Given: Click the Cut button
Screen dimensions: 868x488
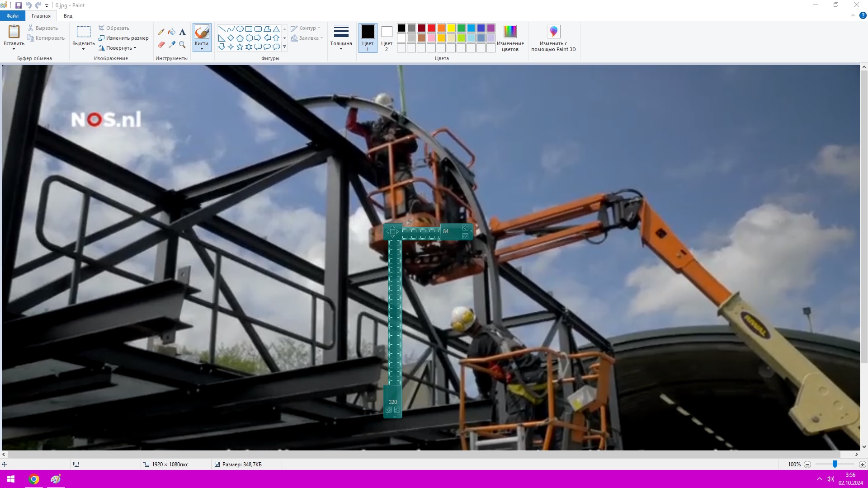Looking at the screenshot, I should 43,28.
